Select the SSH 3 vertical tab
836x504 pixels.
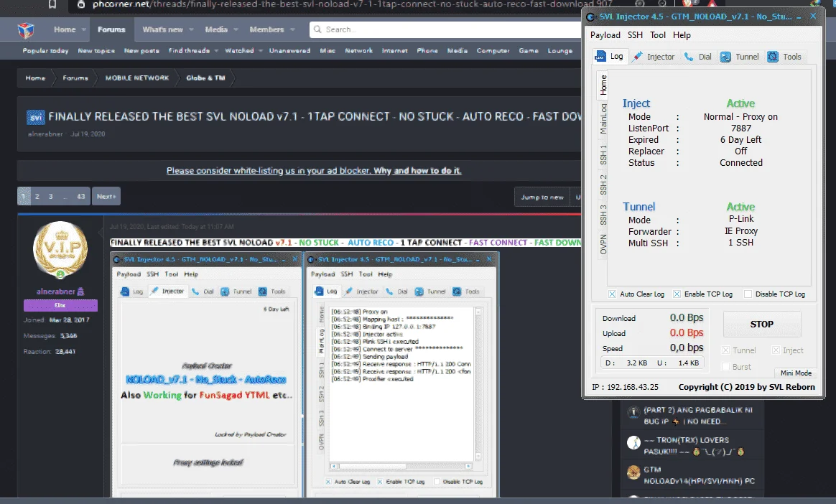tap(603, 215)
